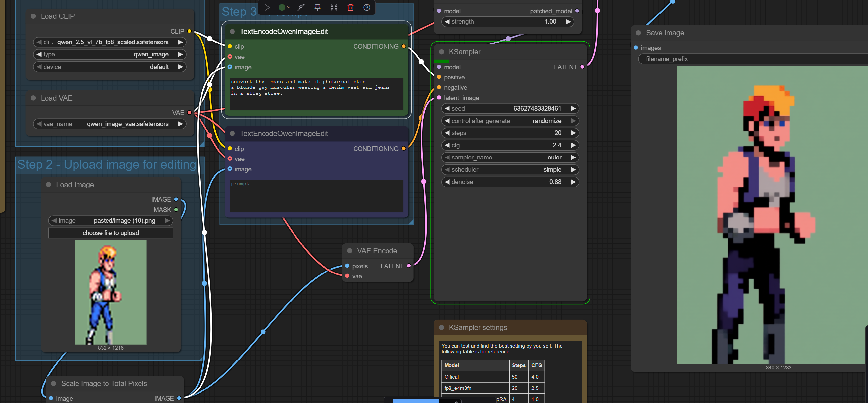Screen dimensions: 868x403
Task: Click the fp8_e4m3fn row in settings table
Action: [x=493, y=388]
